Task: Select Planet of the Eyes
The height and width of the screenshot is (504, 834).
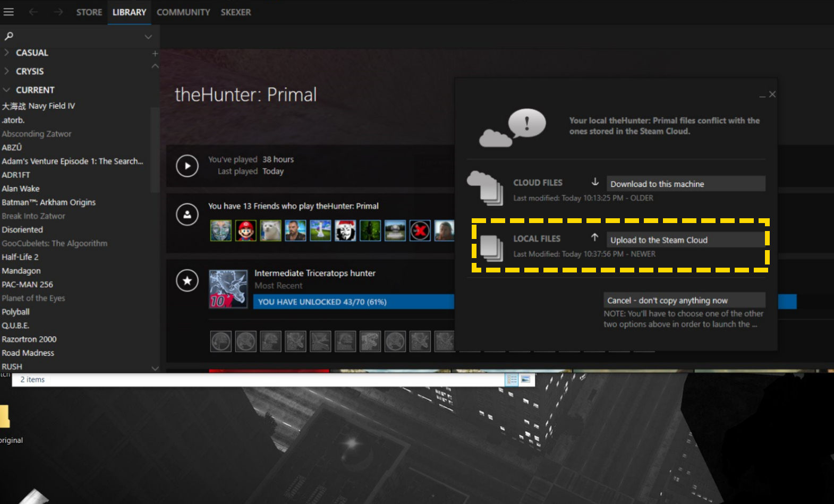Action: click(x=33, y=298)
